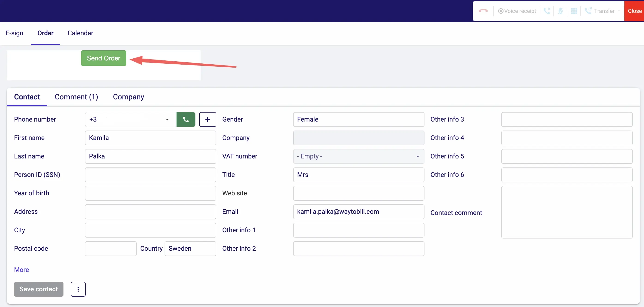The height and width of the screenshot is (307, 644).
Task: Expand the More section
Action: [21, 270]
